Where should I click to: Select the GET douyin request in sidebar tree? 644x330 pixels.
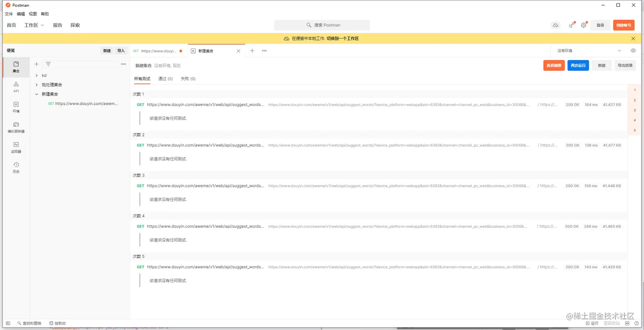pos(82,103)
